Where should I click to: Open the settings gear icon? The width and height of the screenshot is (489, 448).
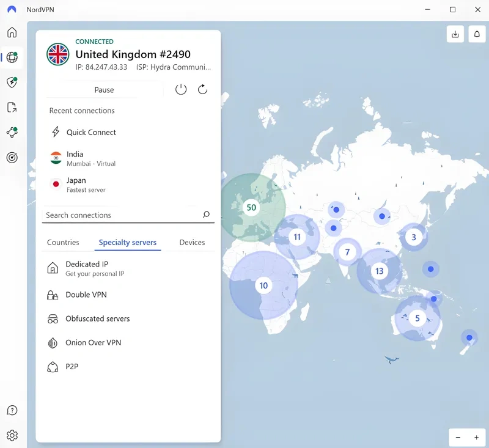point(12,435)
